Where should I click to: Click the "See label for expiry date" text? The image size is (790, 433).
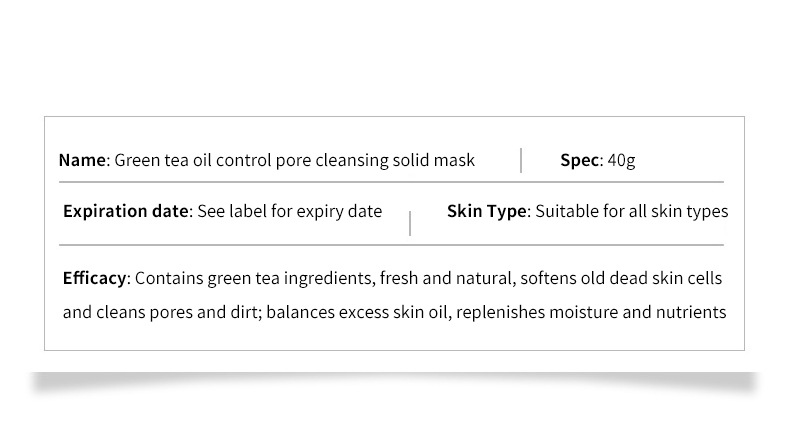point(290,211)
